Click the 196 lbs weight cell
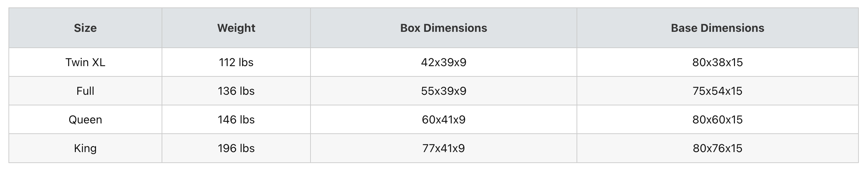Viewport: 868px width, 174px height. tap(236, 148)
